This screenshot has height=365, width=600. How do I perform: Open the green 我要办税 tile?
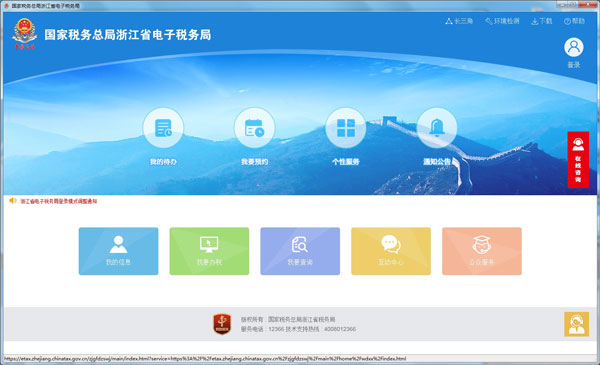pyautogui.click(x=209, y=251)
